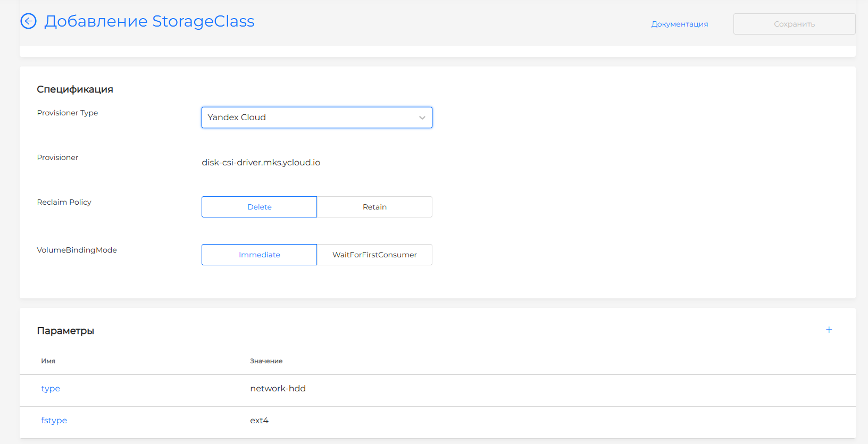Select Retain reclaim policy
Screen dimensions: 868x444
coord(374,207)
